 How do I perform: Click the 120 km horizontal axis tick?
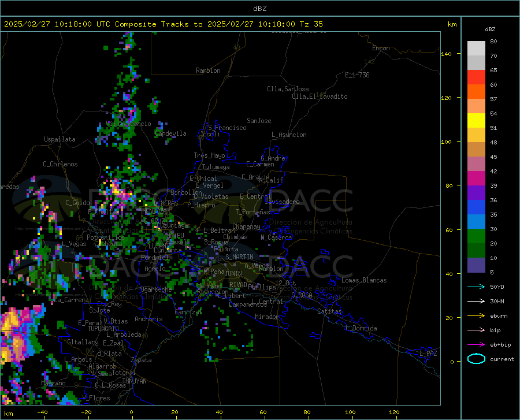pos(394,412)
